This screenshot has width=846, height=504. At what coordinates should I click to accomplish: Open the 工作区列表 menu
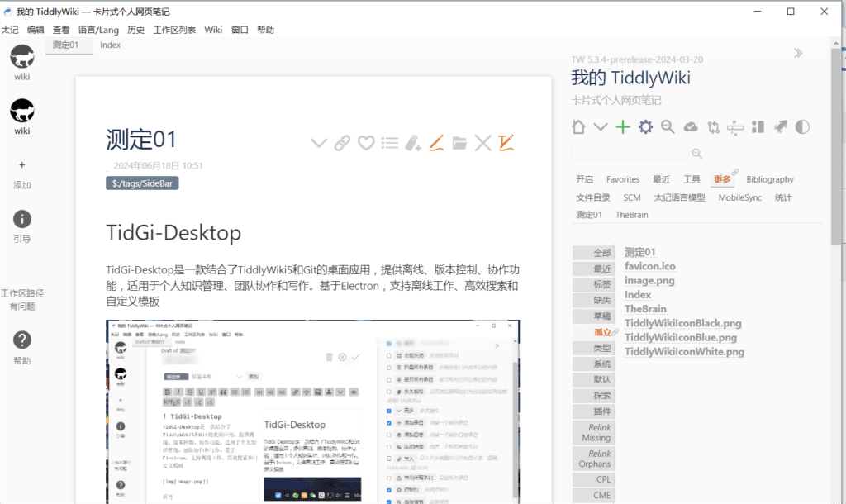[x=174, y=30]
